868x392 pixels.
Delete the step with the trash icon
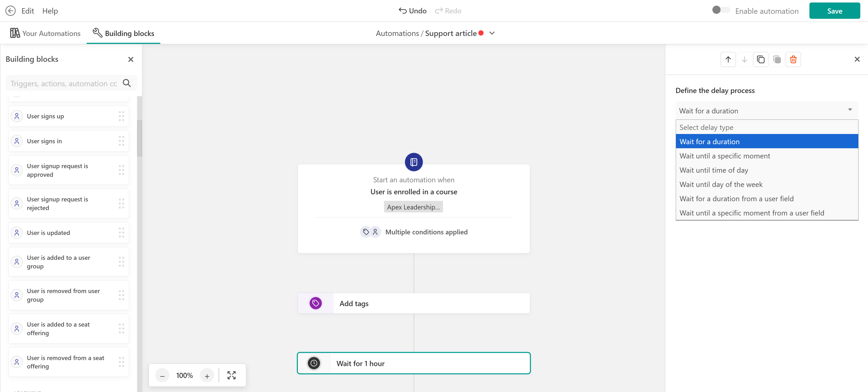[x=793, y=59]
